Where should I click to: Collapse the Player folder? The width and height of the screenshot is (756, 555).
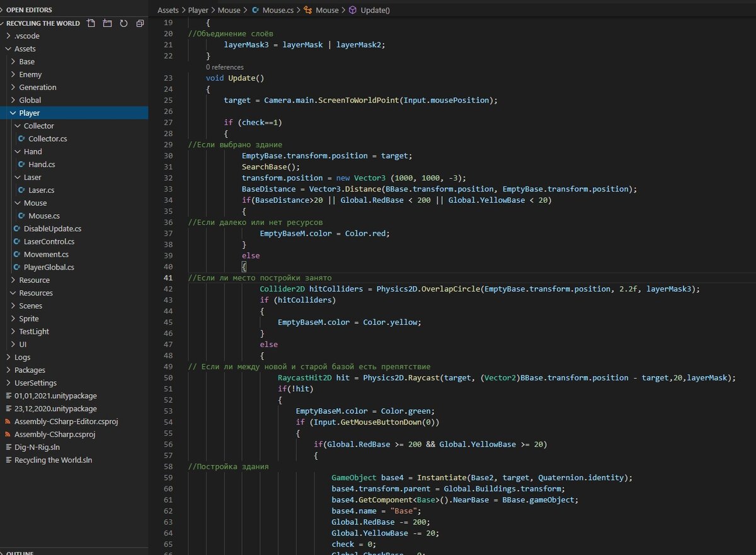[29, 113]
